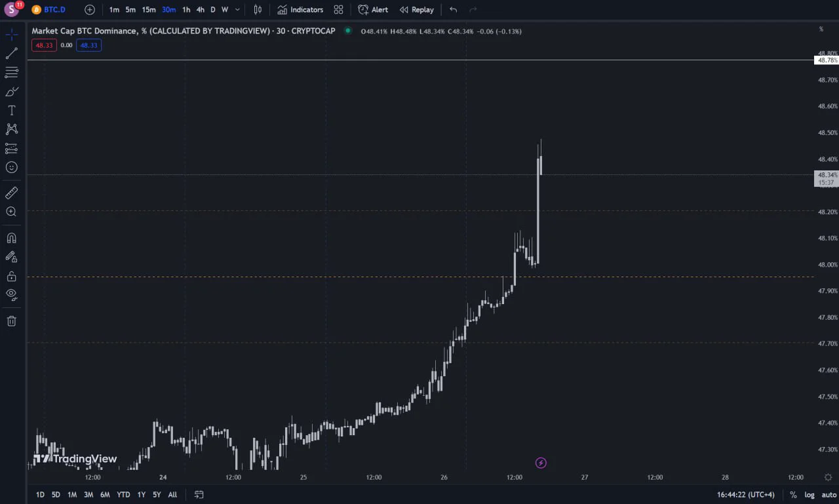Select the trend line drawing tool
Screen dimensions: 839x504
pyautogui.click(x=12, y=53)
